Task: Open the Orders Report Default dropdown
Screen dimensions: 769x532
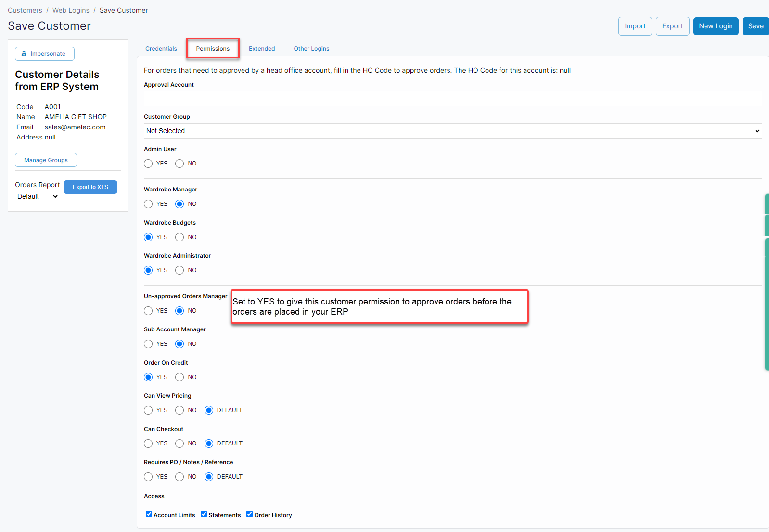Action: (x=38, y=196)
